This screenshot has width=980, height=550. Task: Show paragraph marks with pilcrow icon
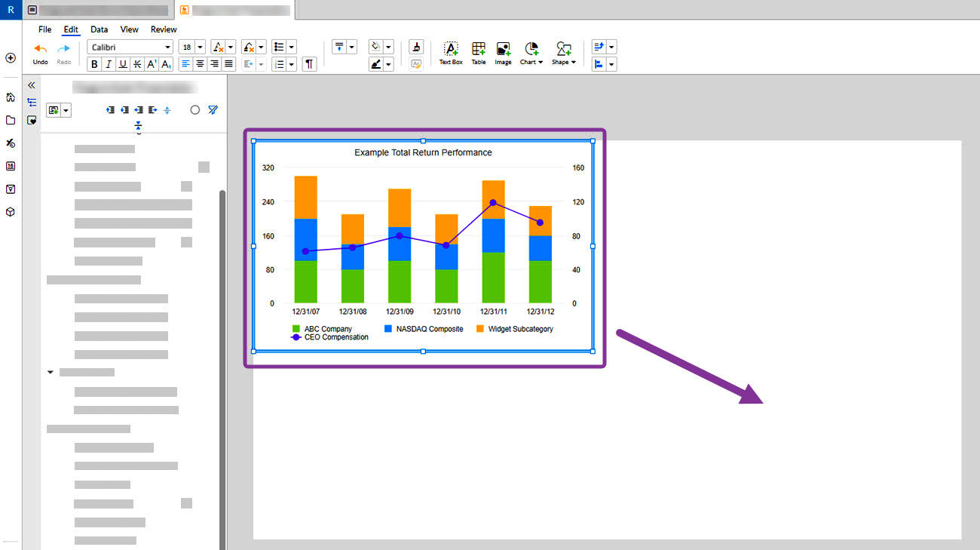309,64
